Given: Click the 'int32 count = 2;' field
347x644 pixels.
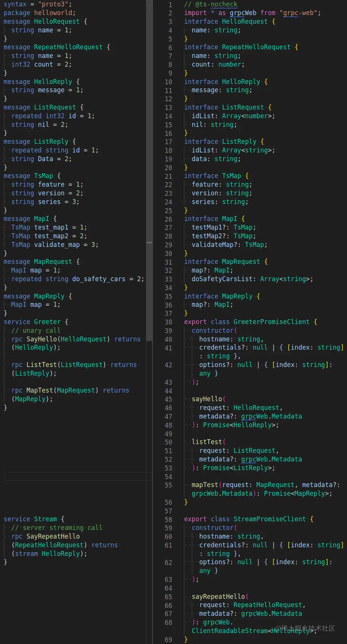Looking at the screenshot, I should pos(41,64).
